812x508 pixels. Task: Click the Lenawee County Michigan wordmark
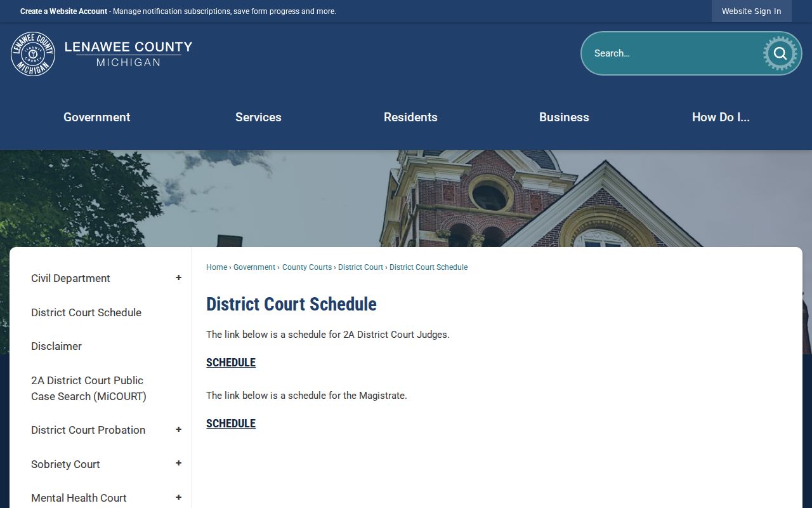click(128, 54)
